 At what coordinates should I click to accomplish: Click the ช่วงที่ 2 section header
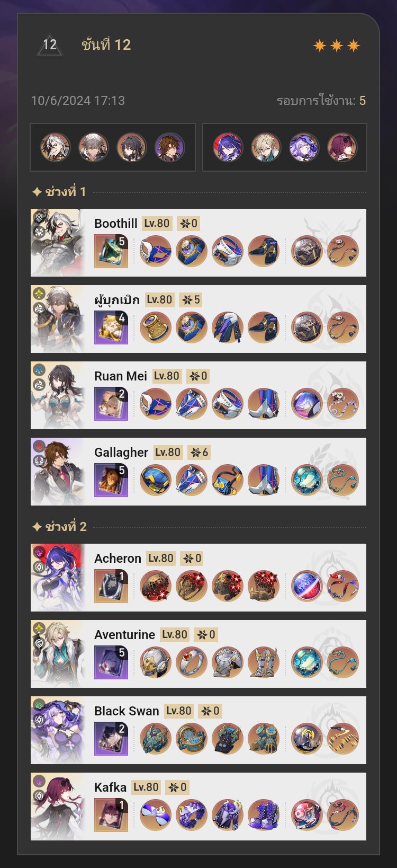point(59,527)
